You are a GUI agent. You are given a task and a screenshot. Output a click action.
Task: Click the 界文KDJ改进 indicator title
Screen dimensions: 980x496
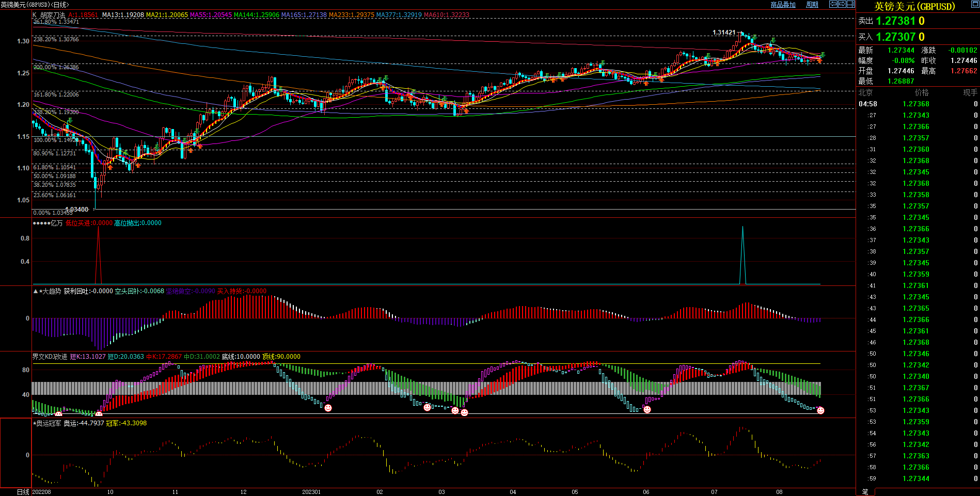pos(50,357)
